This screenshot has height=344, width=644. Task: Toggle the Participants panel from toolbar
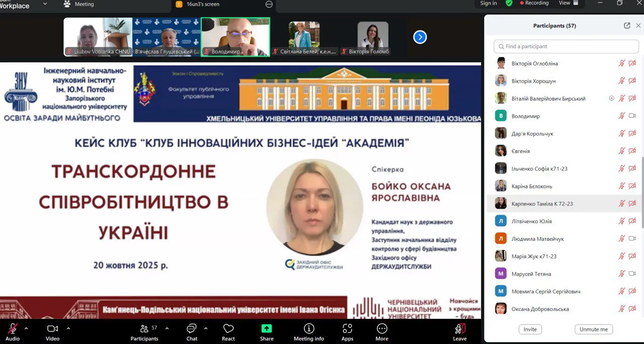pos(144,329)
